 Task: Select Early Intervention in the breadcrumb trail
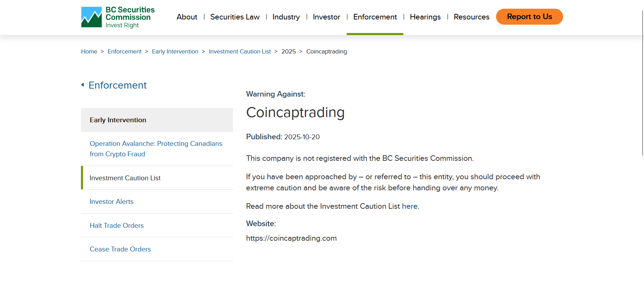point(175,51)
